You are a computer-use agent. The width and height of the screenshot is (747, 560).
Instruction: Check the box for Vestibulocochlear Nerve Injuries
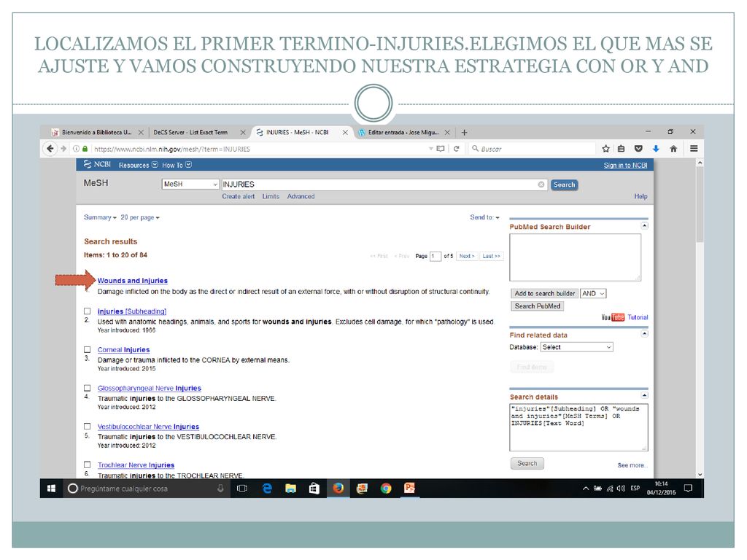(x=88, y=426)
